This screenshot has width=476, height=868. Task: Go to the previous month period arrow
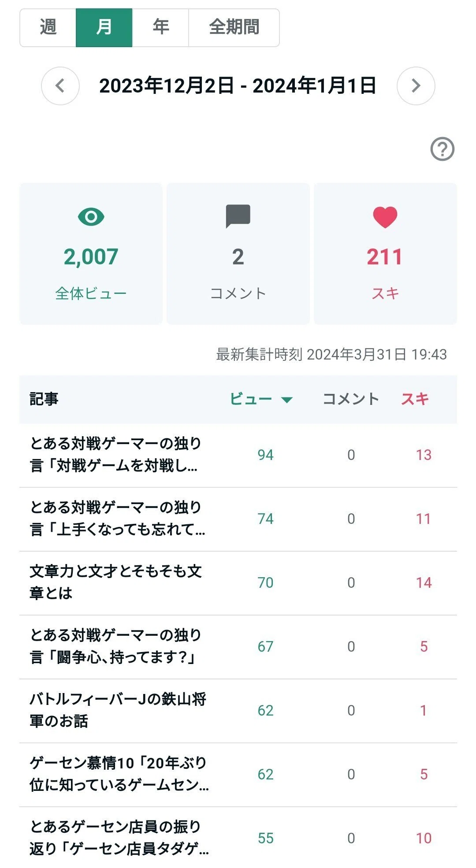pyautogui.click(x=60, y=86)
